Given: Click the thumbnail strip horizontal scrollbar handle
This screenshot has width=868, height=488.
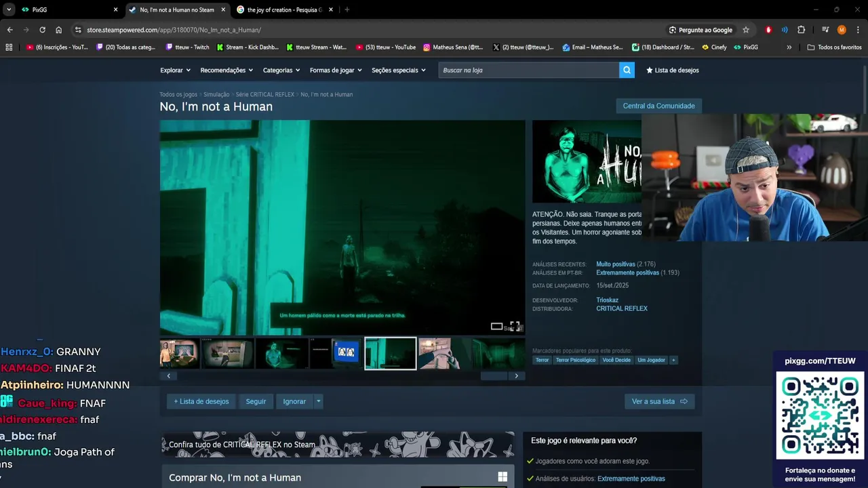Looking at the screenshot, I should 494,375.
